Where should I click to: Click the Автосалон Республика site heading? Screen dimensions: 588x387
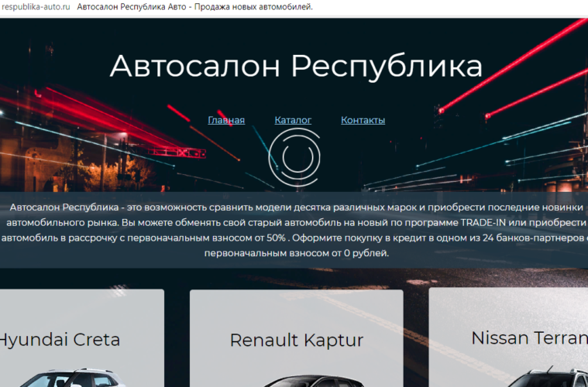[x=296, y=67]
